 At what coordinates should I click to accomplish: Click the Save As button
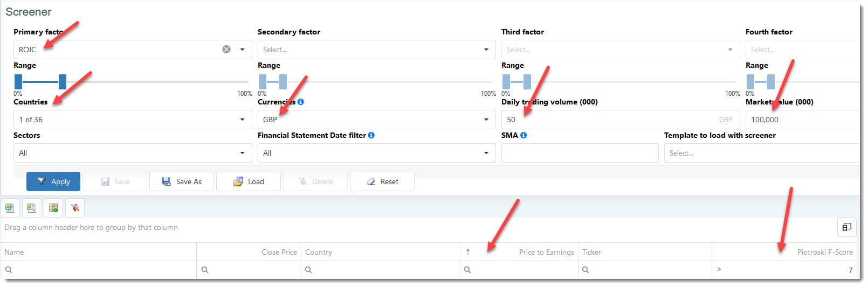click(x=182, y=181)
